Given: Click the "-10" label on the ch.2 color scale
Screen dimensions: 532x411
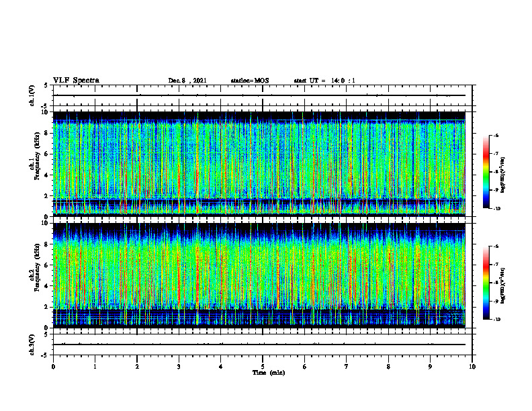Looking at the screenshot, I should (496, 320).
